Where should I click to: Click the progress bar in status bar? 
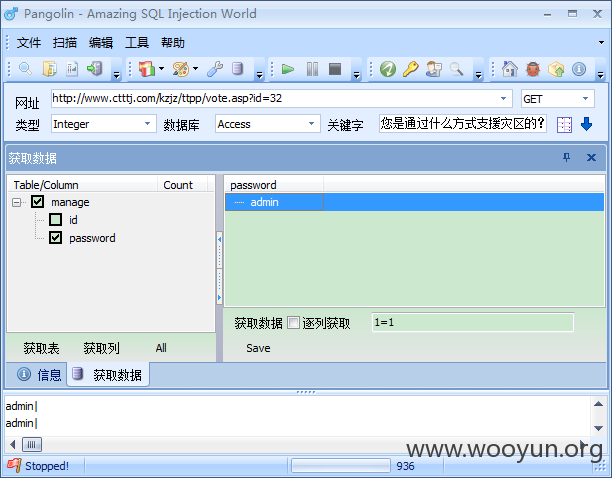point(341,465)
